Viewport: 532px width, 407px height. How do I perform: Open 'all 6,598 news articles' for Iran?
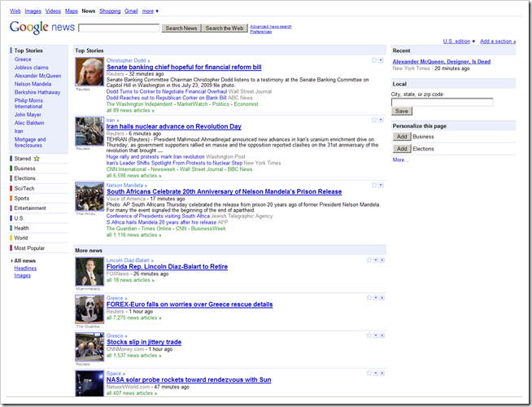(x=133, y=176)
